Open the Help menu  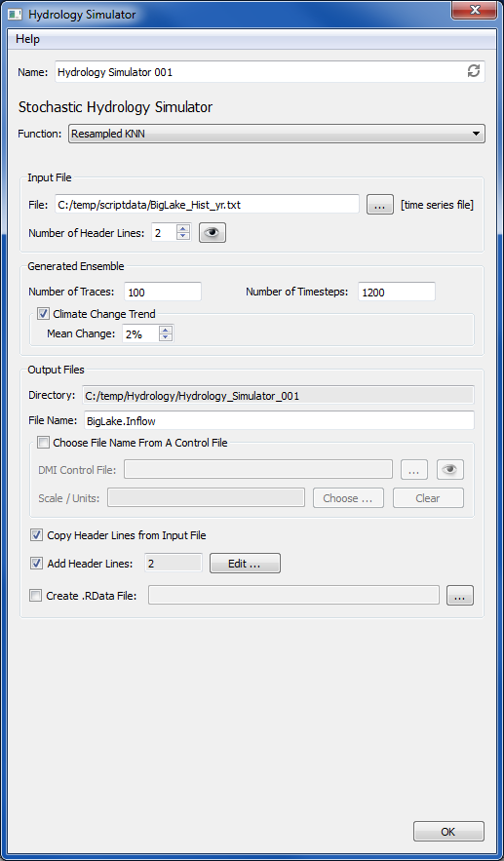pos(27,39)
